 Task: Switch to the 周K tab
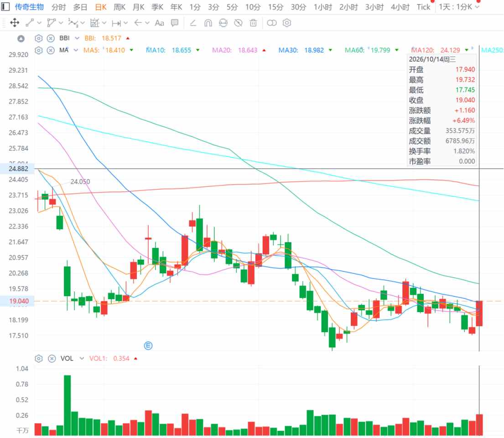(x=119, y=7)
